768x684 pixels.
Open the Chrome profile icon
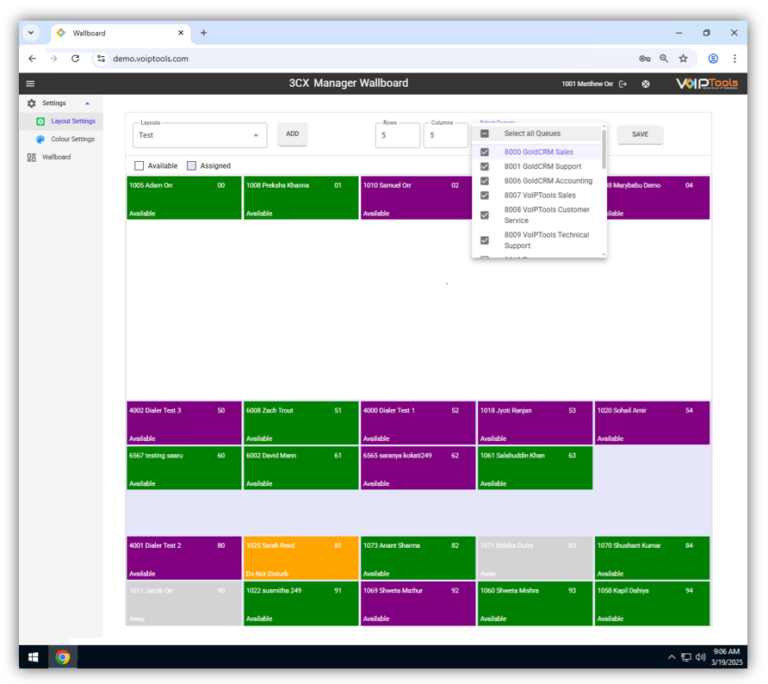713,58
